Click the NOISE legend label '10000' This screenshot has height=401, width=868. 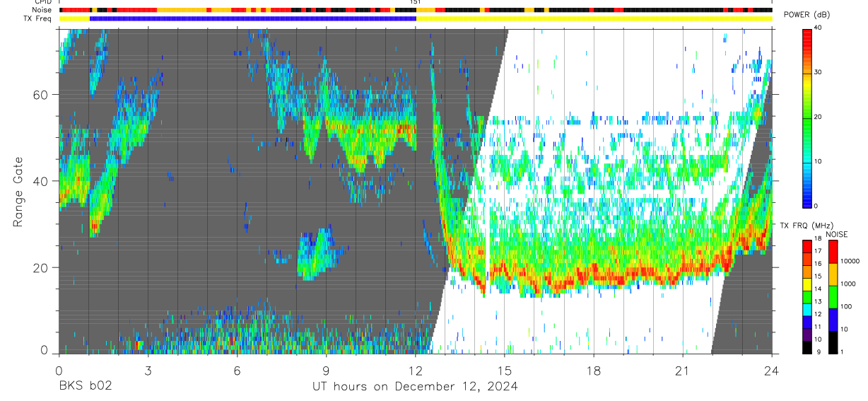point(852,262)
